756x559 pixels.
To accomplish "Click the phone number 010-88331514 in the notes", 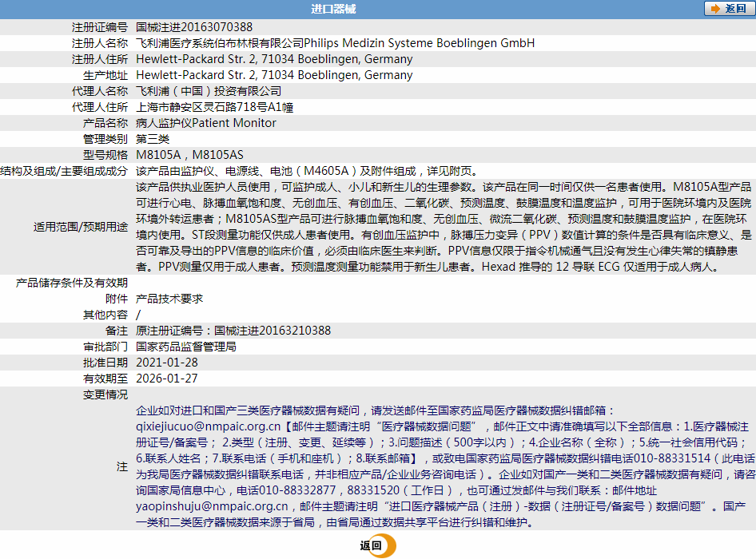I will 672,458.
